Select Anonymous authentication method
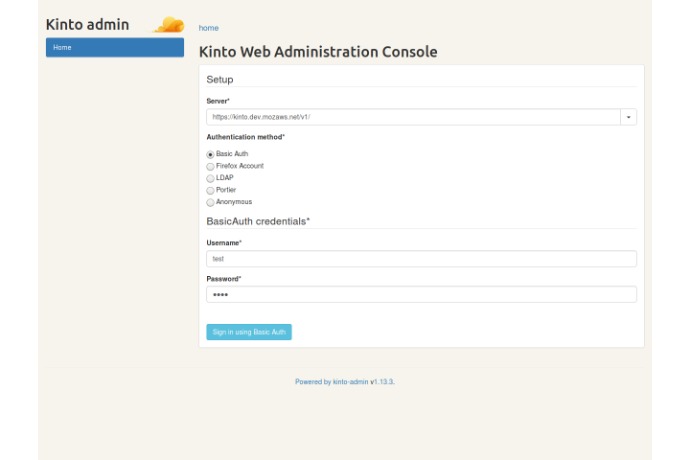Viewport: 690px width, 460px height. pos(210,202)
